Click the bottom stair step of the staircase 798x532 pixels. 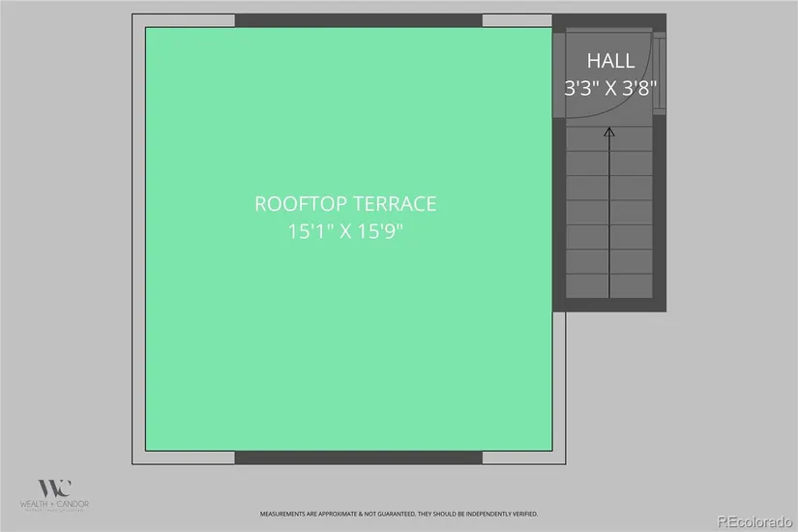(609, 285)
